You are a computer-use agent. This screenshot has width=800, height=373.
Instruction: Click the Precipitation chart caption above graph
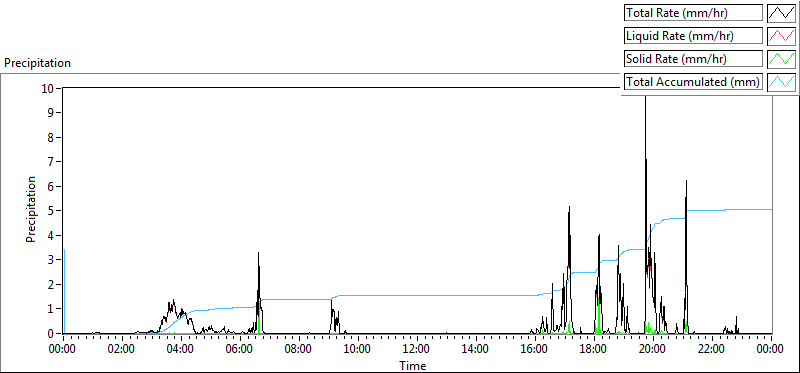(x=37, y=63)
